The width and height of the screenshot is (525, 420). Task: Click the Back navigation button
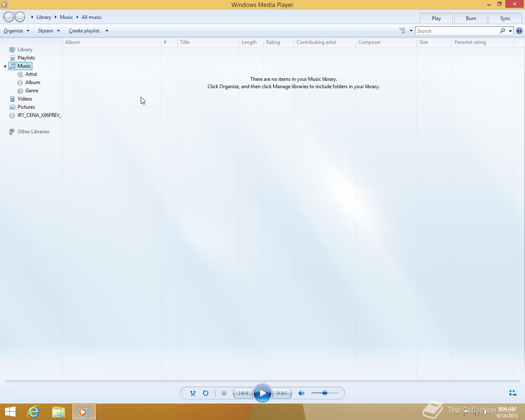tap(9, 17)
